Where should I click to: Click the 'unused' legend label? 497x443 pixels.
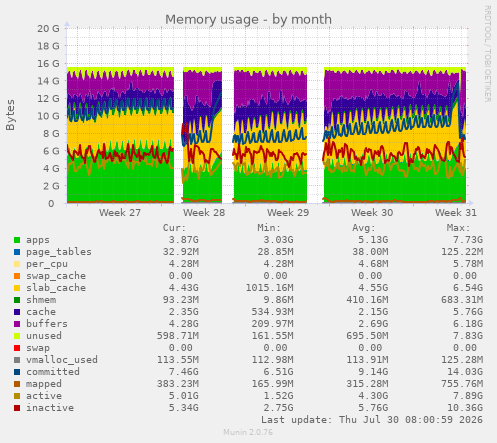click(x=44, y=336)
